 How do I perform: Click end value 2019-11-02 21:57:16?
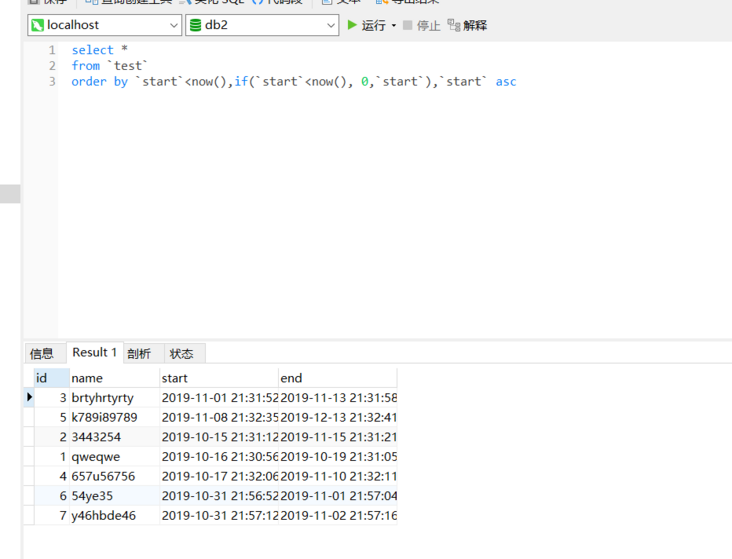338,516
